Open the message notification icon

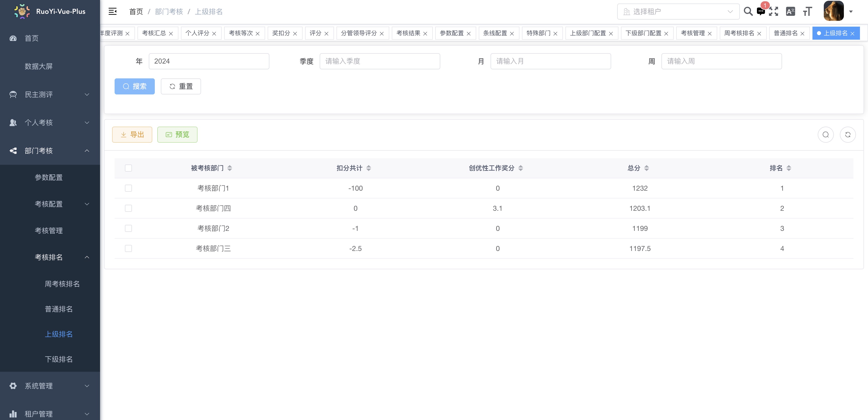point(761,12)
